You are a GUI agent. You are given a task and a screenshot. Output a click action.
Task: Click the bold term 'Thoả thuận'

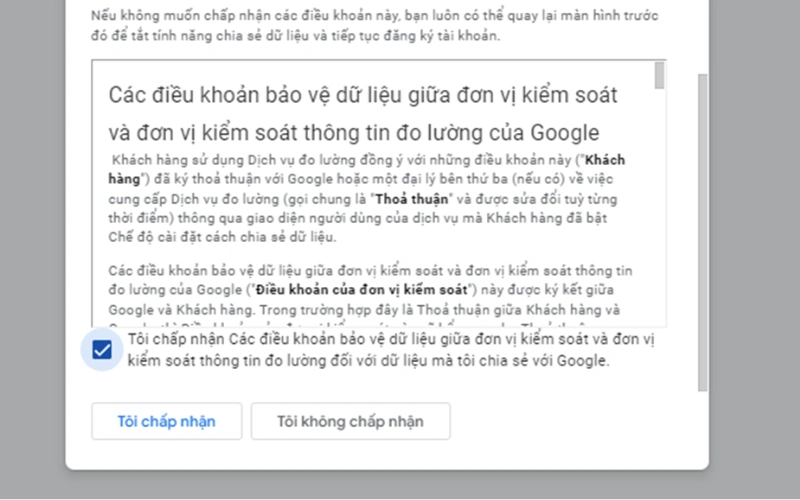click(x=412, y=199)
